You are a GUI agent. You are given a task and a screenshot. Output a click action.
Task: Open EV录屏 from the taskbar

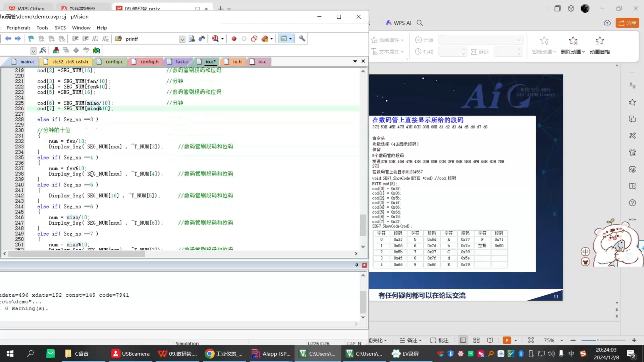pos(405,354)
